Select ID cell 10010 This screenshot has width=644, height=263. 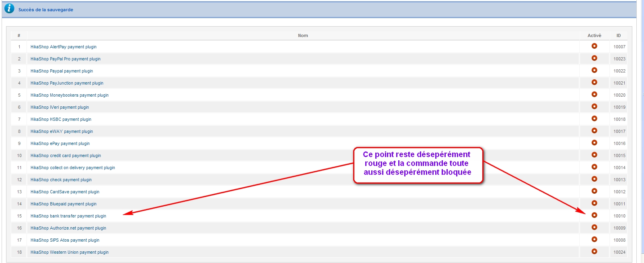coord(619,216)
